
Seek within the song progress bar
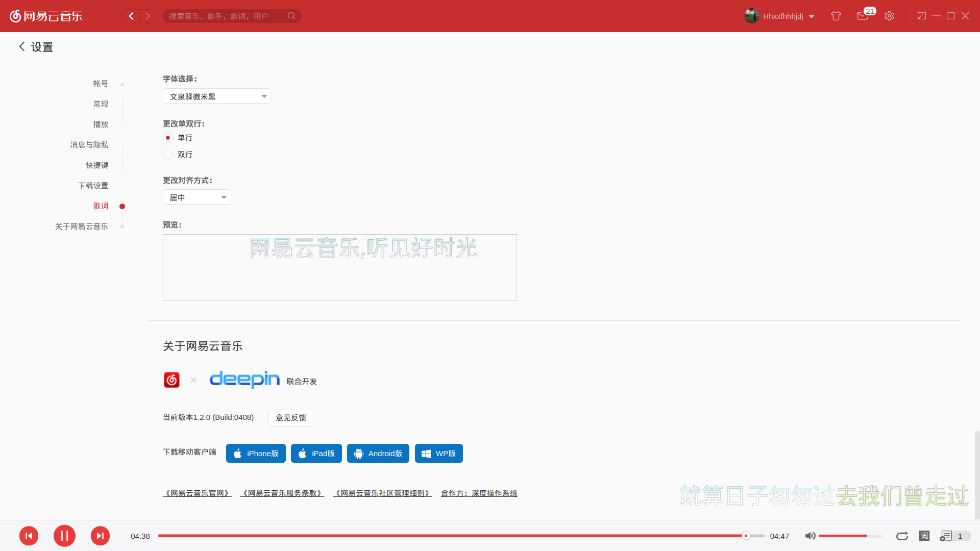(x=461, y=536)
